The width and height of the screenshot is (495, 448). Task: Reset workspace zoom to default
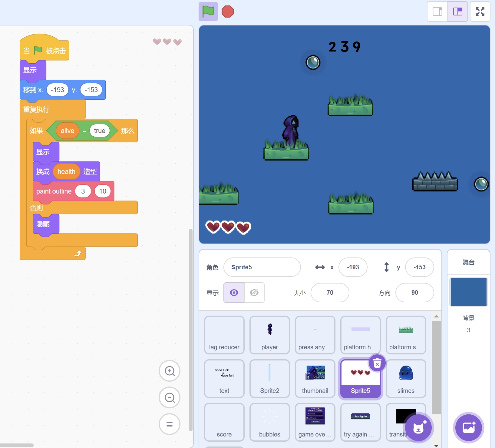170,424
